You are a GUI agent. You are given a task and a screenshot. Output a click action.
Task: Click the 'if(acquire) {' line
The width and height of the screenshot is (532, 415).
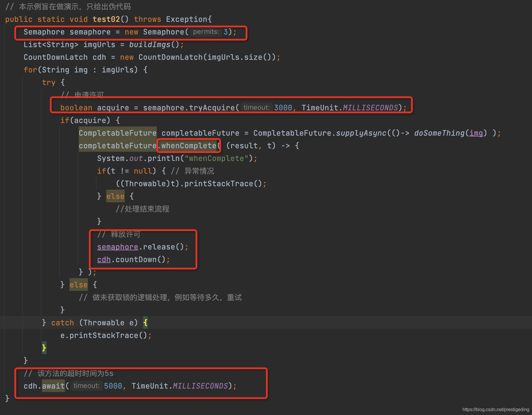click(90, 120)
